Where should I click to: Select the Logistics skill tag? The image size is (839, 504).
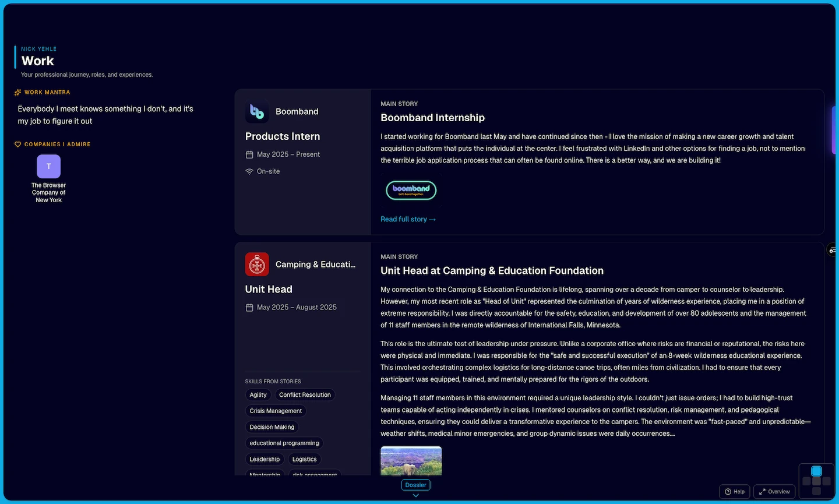[x=305, y=459]
